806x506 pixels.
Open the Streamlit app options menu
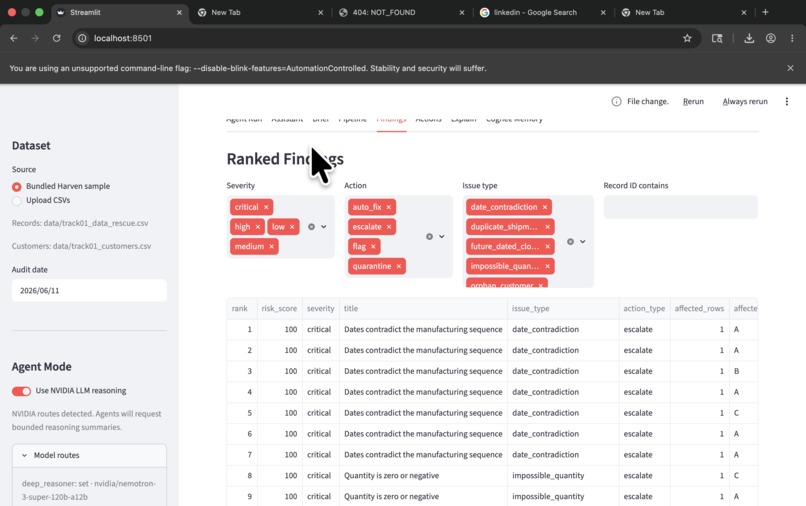(786, 102)
